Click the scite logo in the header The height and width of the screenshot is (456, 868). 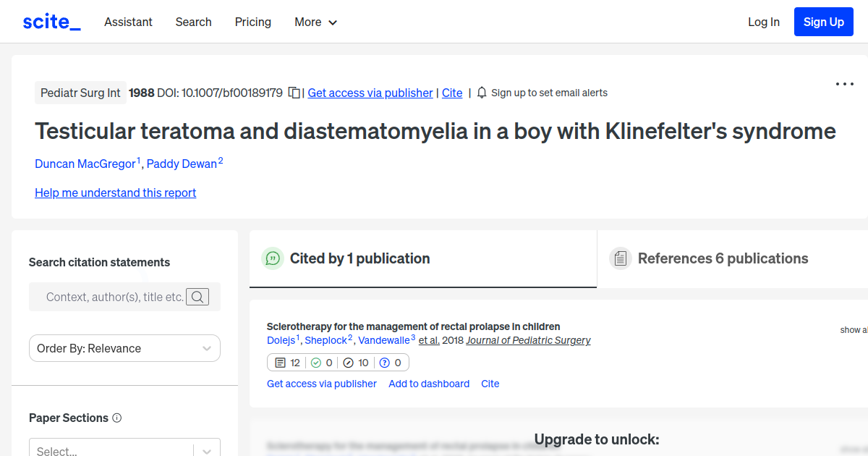coord(51,21)
